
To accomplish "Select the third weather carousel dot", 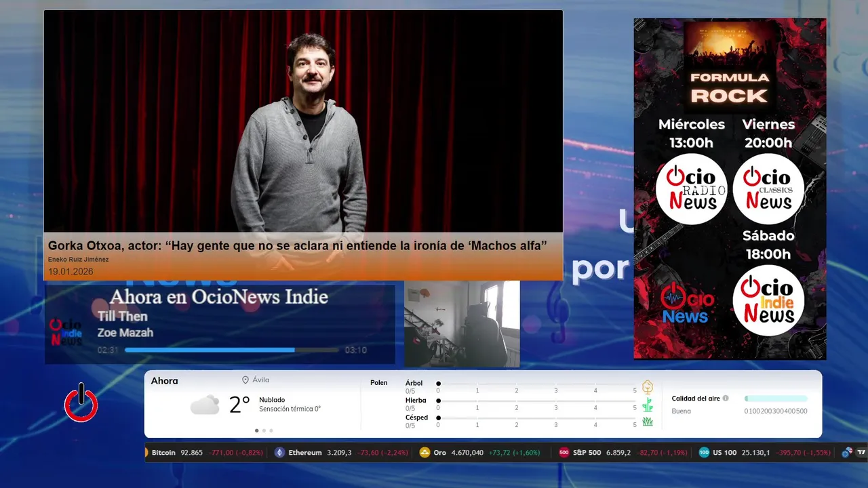I will coord(272,430).
